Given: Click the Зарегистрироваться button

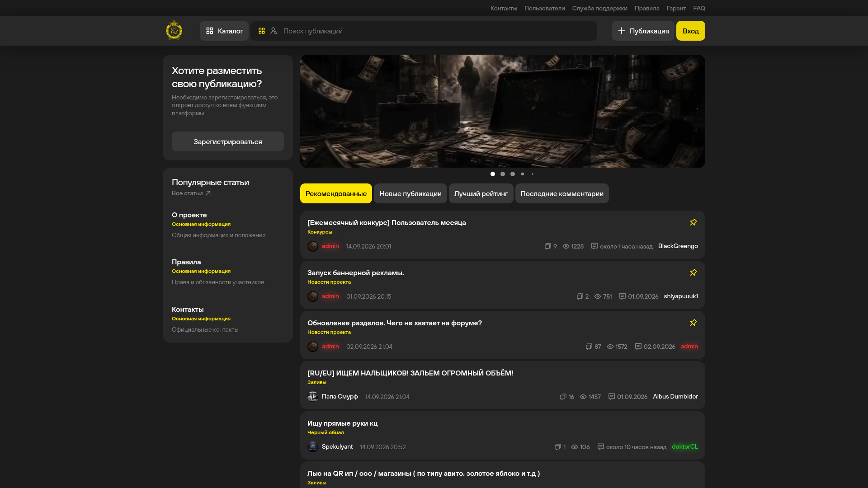Looking at the screenshot, I should (228, 141).
